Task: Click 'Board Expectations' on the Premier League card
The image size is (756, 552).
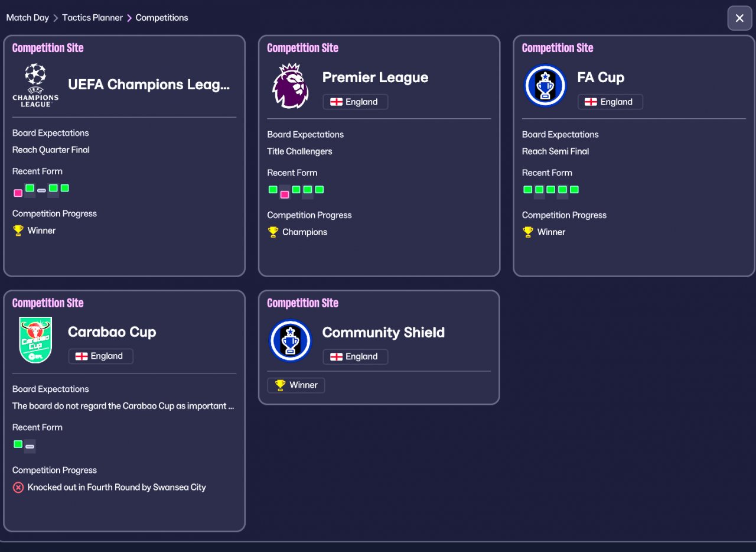Action: click(305, 135)
